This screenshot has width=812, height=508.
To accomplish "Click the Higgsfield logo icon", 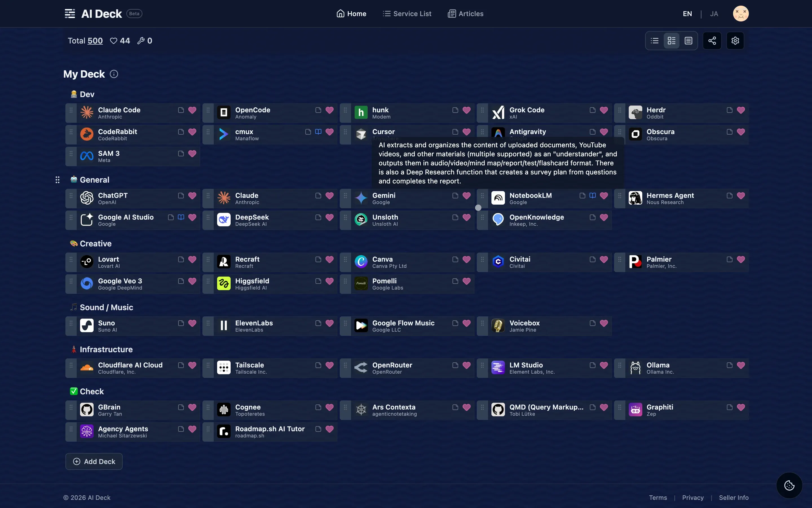I will click(224, 284).
